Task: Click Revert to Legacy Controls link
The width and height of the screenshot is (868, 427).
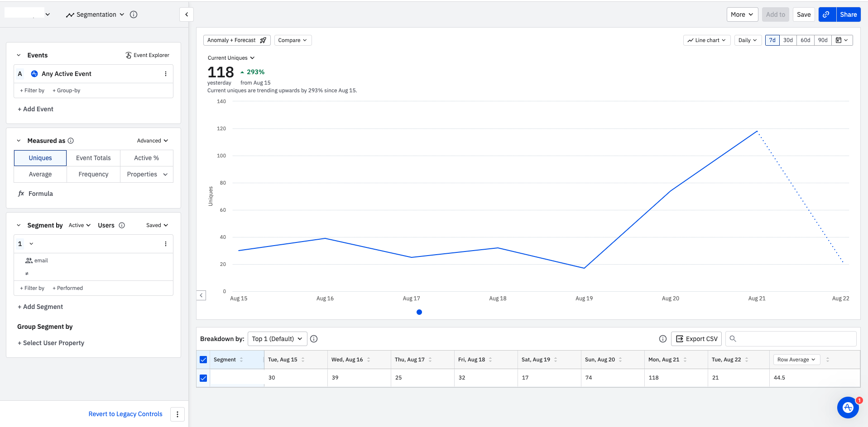Action: 125,414
